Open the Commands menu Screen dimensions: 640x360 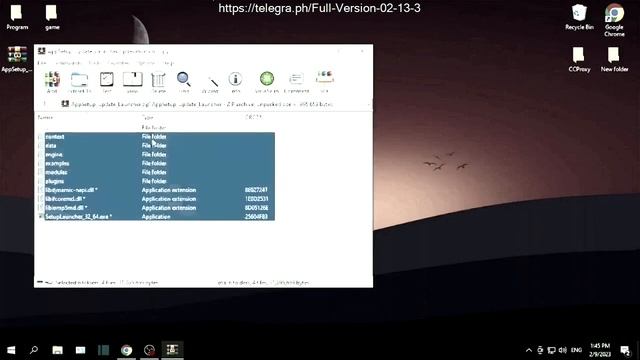(68, 63)
